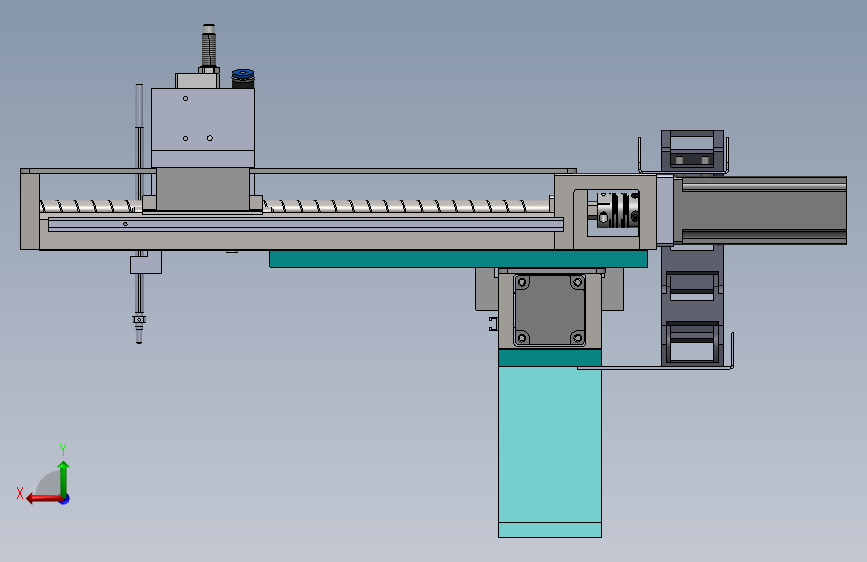Select the square motor flange with four bolts
This screenshot has height=562, width=867.
550,310
